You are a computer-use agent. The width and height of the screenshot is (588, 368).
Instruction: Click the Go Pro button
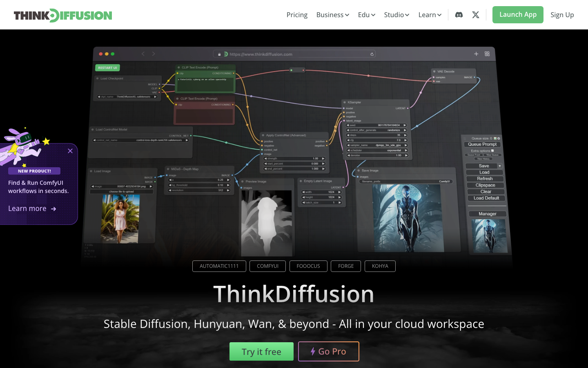[x=329, y=352]
